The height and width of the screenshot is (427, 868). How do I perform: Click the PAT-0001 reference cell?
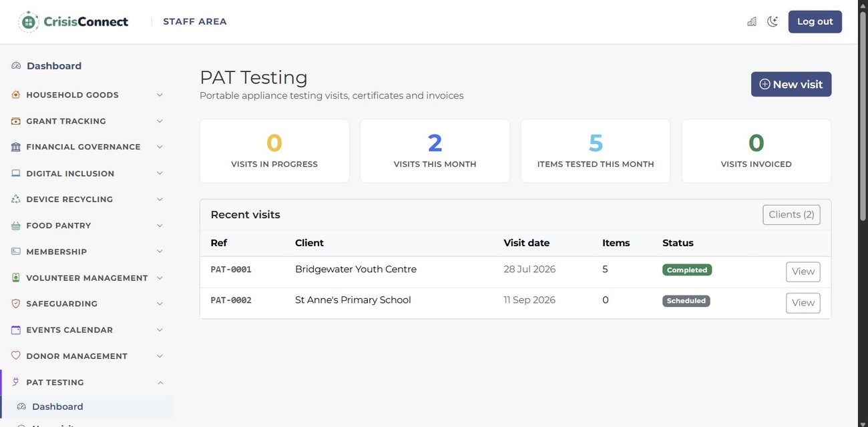click(x=231, y=270)
